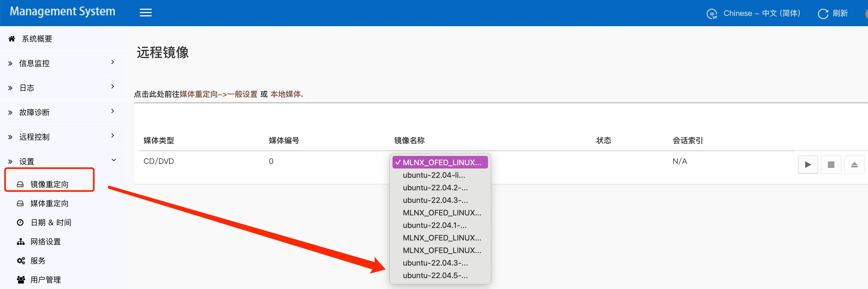Screen dimensions: 868x289
Task: Follow the 媒体重定向->一般设置 link
Action: coord(218,94)
